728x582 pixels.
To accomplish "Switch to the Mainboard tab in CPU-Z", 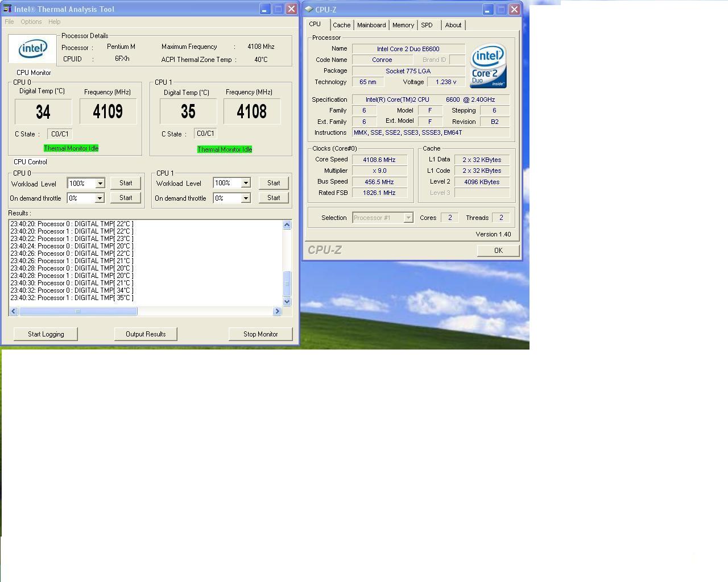I will coord(371,25).
